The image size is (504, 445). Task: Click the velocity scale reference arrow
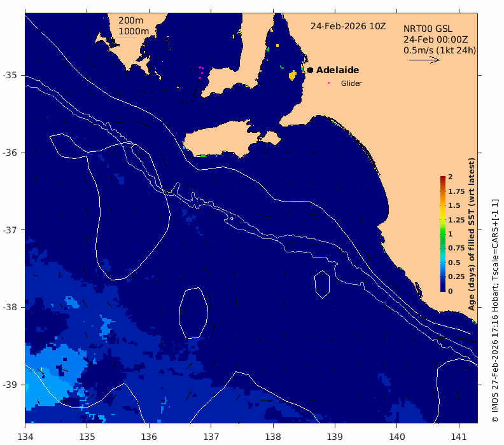pyautogui.click(x=424, y=60)
